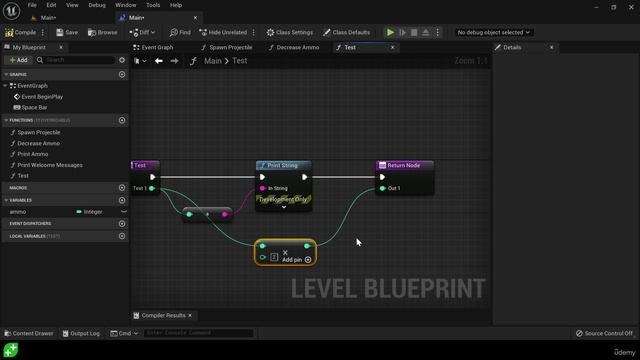Click the Find button
This screenshot has width=640, height=360.
pos(180,32)
